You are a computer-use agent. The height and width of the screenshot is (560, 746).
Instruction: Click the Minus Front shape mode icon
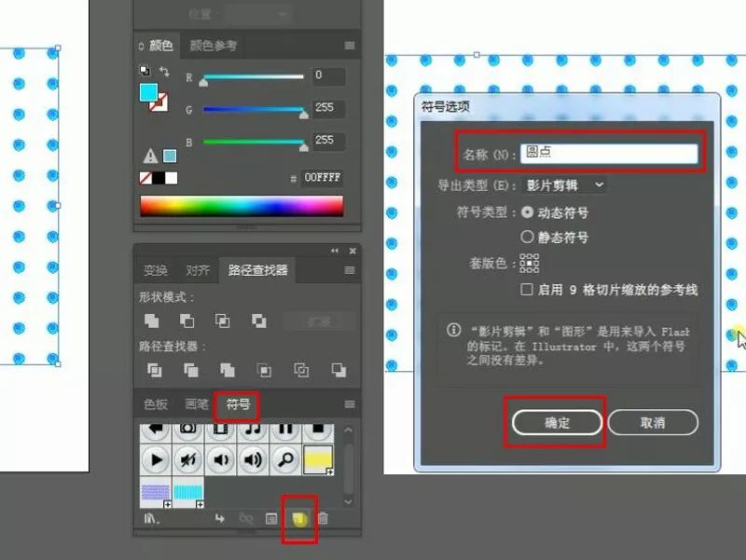point(186,321)
